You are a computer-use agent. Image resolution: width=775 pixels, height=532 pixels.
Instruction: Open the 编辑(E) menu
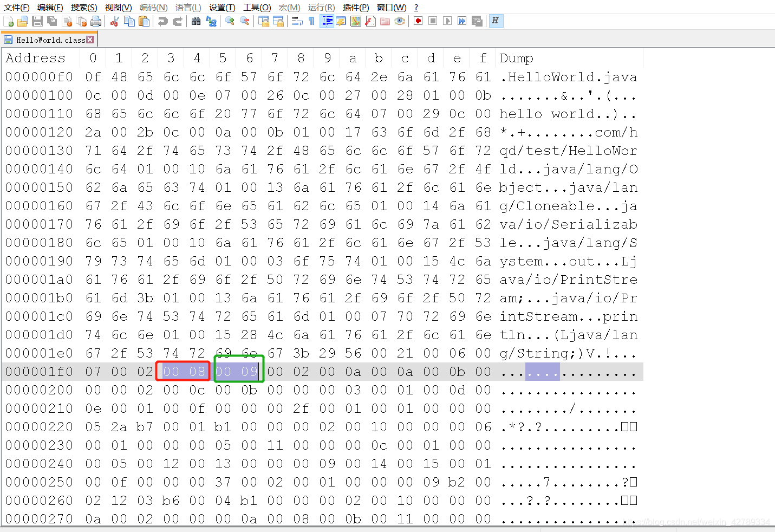[x=50, y=7]
